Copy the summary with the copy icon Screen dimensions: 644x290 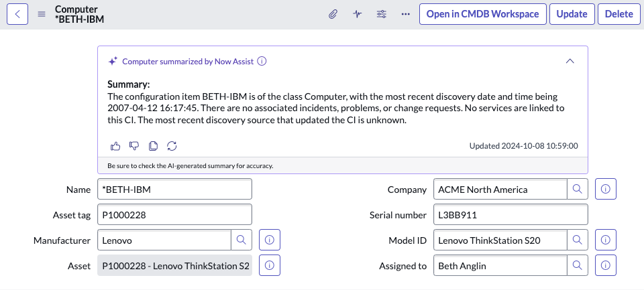[x=153, y=145]
